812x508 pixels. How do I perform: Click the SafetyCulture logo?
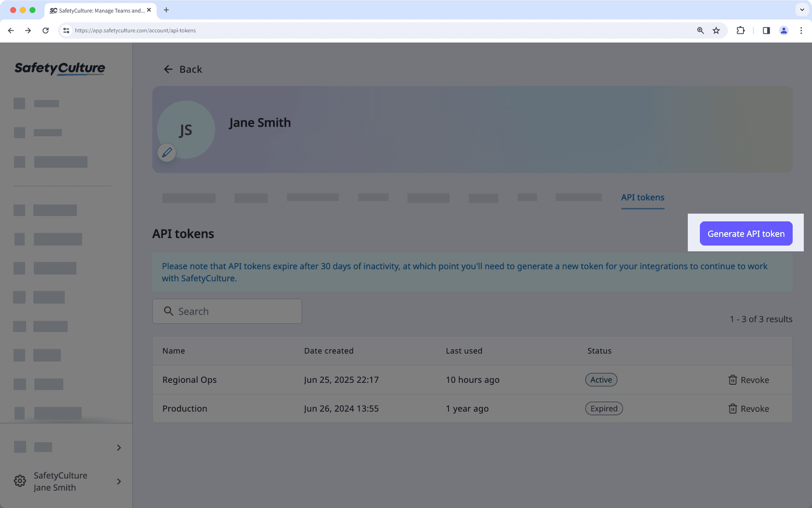59,69
